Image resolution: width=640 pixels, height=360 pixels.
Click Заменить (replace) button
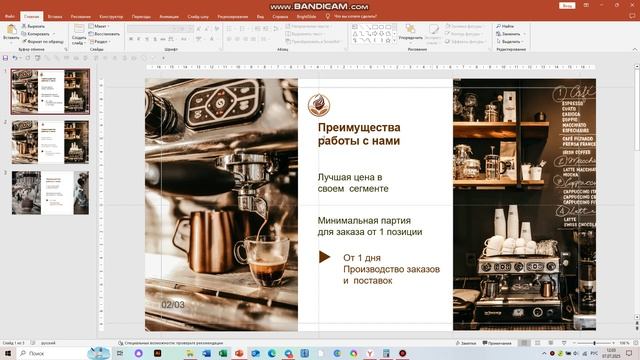(x=509, y=34)
